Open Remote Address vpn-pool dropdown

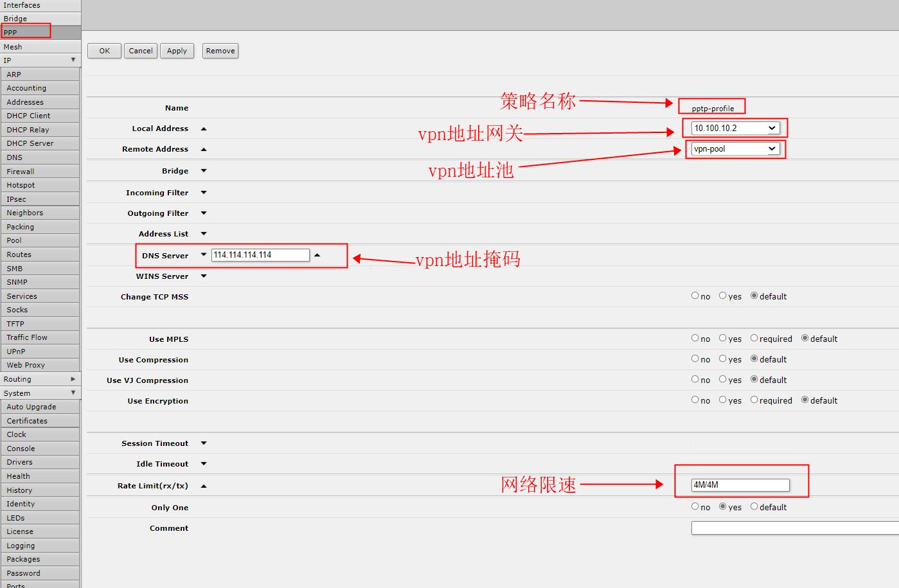pos(735,149)
